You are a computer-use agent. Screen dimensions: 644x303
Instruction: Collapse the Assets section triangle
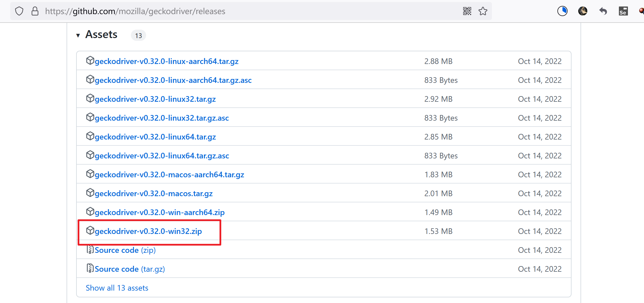(x=78, y=35)
